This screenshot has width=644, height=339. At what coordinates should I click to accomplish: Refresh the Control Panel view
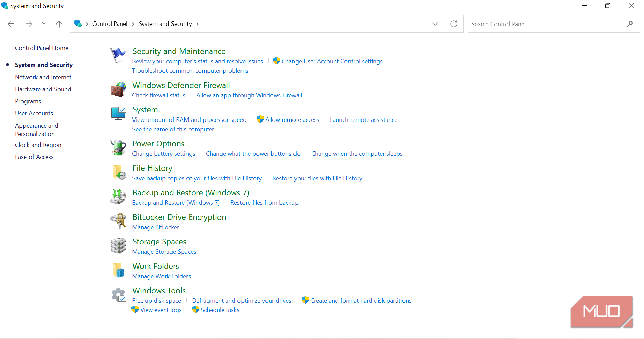tap(454, 24)
